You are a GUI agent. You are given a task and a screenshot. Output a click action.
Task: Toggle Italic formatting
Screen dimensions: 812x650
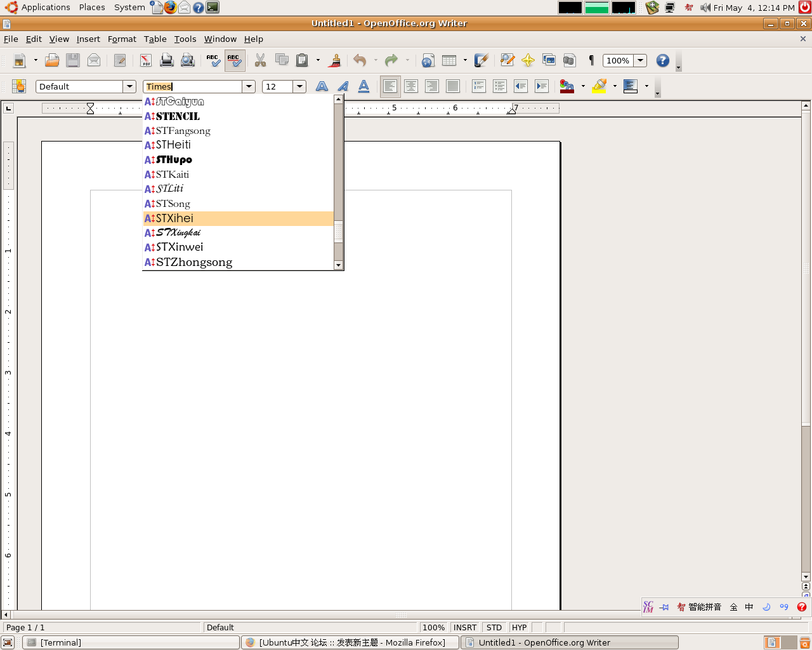click(343, 86)
